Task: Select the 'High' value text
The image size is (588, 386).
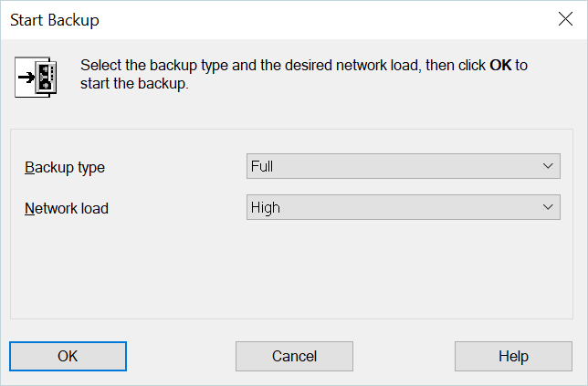Action: pos(265,207)
